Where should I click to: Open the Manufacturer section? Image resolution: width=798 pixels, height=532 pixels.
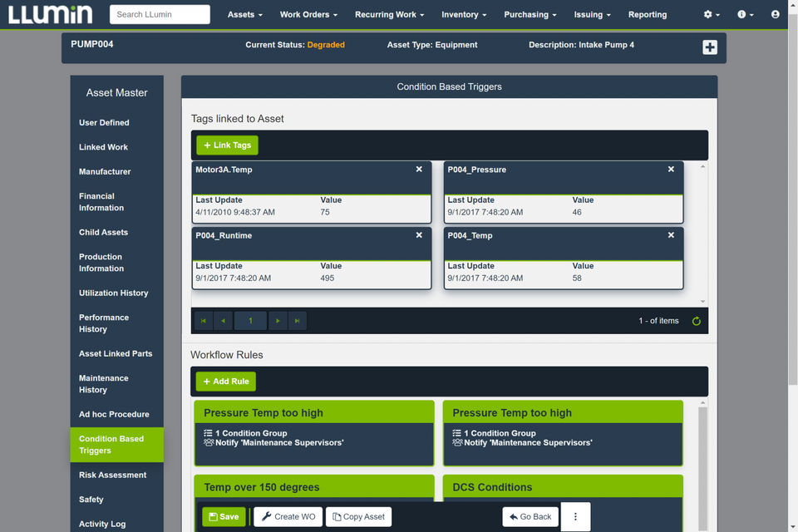pos(116,171)
